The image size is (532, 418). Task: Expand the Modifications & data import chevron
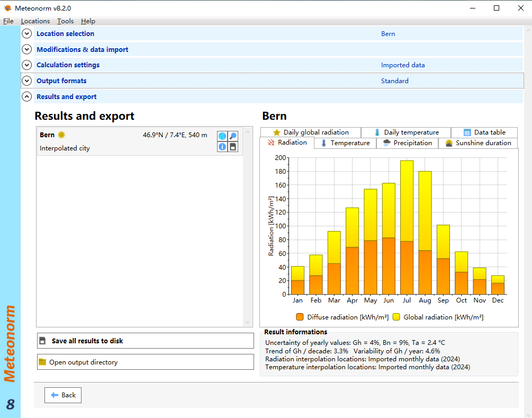coord(27,49)
